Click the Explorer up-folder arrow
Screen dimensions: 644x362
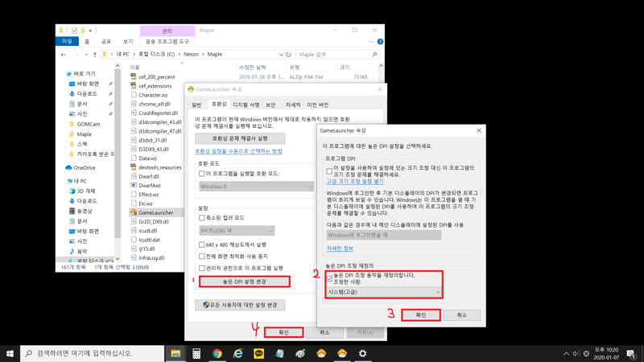click(x=95, y=54)
